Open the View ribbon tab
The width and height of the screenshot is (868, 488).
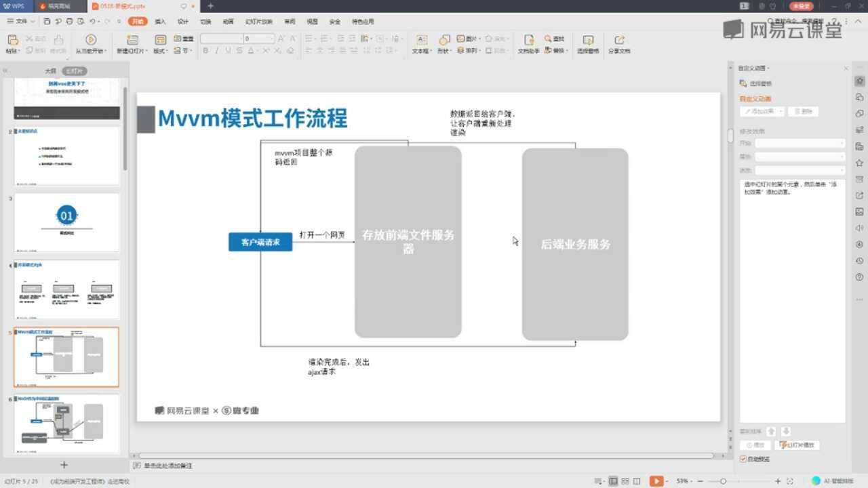[312, 22]
